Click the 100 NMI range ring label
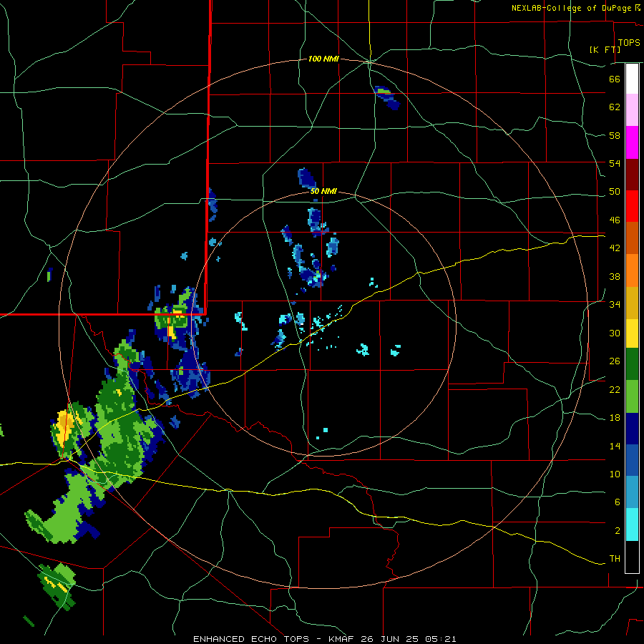Screen dimensions: 644x644 [323, 59]
